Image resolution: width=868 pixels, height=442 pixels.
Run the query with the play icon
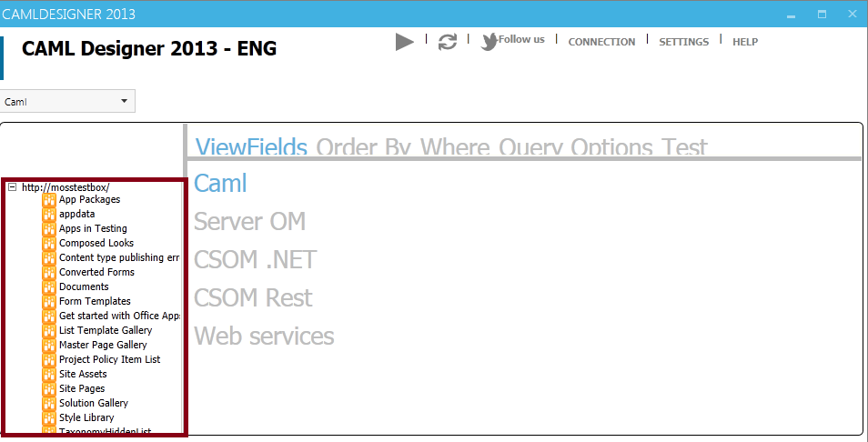[x=405, y=42]
